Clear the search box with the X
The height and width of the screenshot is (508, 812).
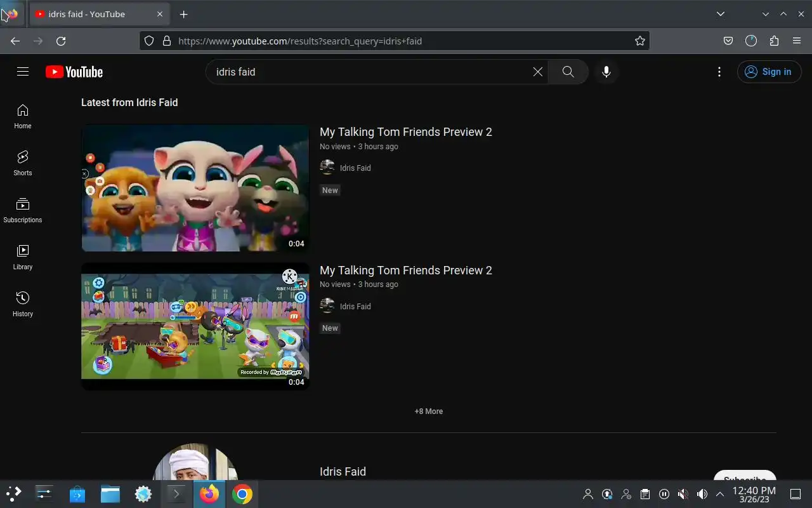point(538,72)
